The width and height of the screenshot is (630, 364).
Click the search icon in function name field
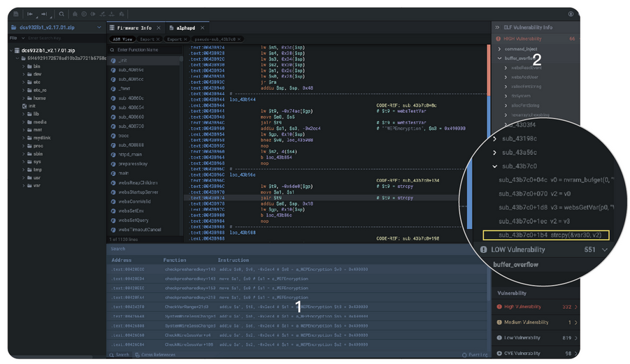pos(112,50)
